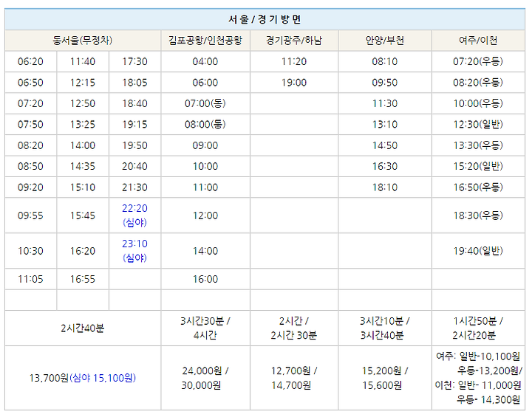Select the 여주/이천 column header
Image resolution: width=532 pixels, height=417 pixels.
pyautogui.click(x=478, y=41)
